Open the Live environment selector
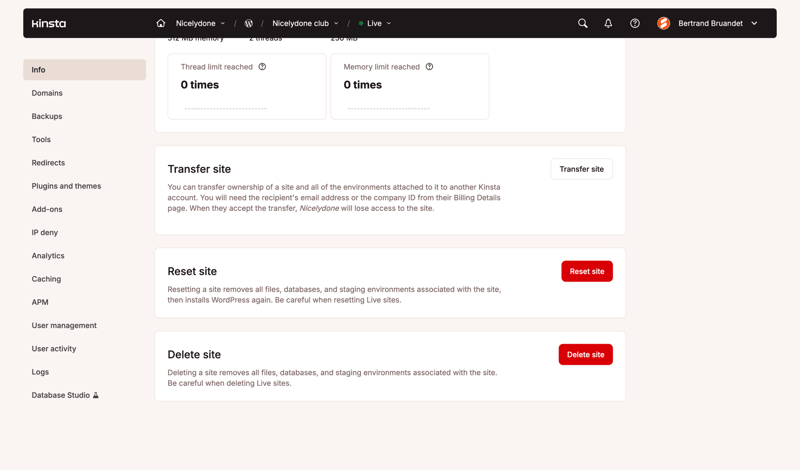This screenshot has width=800, height=470. (x=375, y=23)
